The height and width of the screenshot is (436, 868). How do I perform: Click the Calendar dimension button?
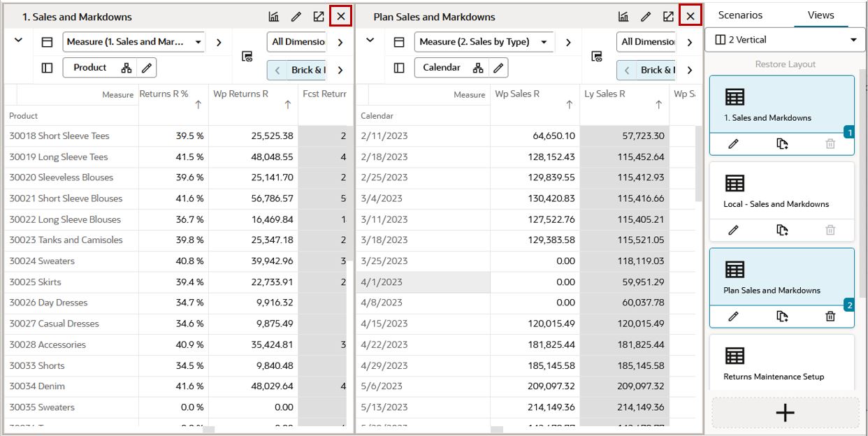(x=442, y=68)
